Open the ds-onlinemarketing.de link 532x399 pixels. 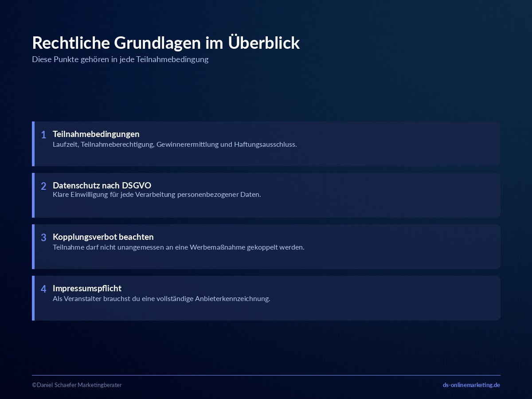coord(471,385)
